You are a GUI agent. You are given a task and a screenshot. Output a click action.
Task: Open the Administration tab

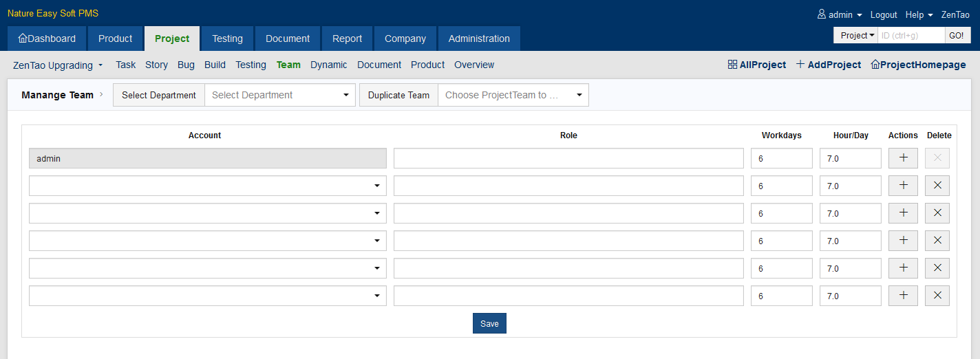coord(479,39)
